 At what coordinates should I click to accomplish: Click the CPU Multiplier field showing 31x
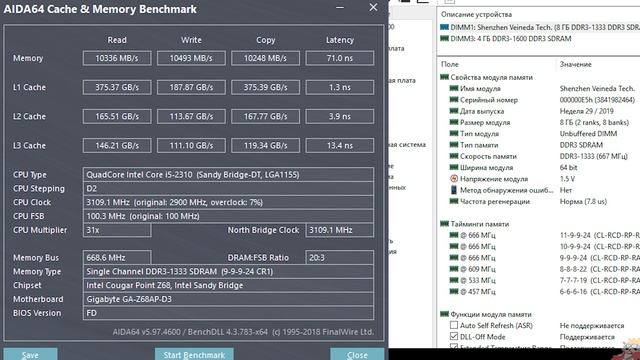pyautogui.click(x=117, y=230)
